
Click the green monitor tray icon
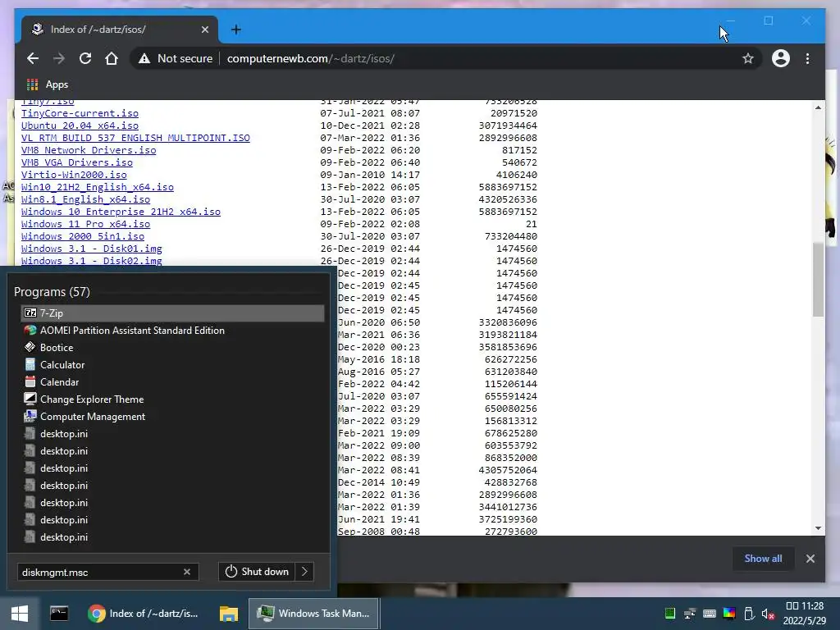point(669,614)
